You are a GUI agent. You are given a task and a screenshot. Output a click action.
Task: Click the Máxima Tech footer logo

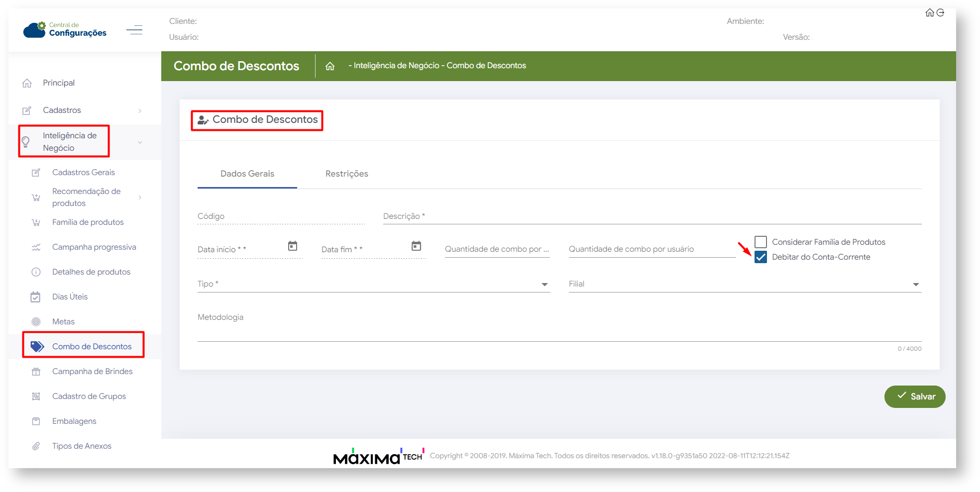378,456
